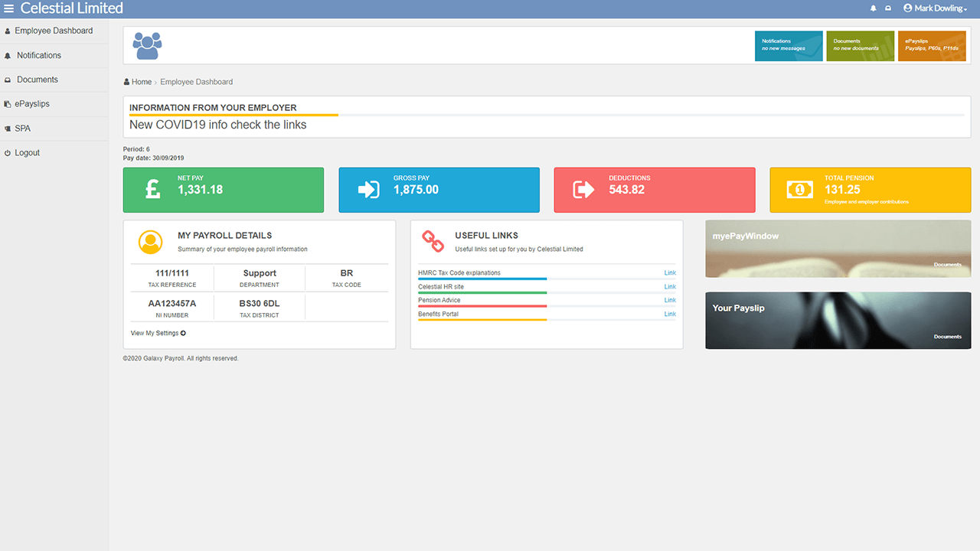Click tax district BS30 6DL
Screen dimensions: 980x551
tap(260, 304)
